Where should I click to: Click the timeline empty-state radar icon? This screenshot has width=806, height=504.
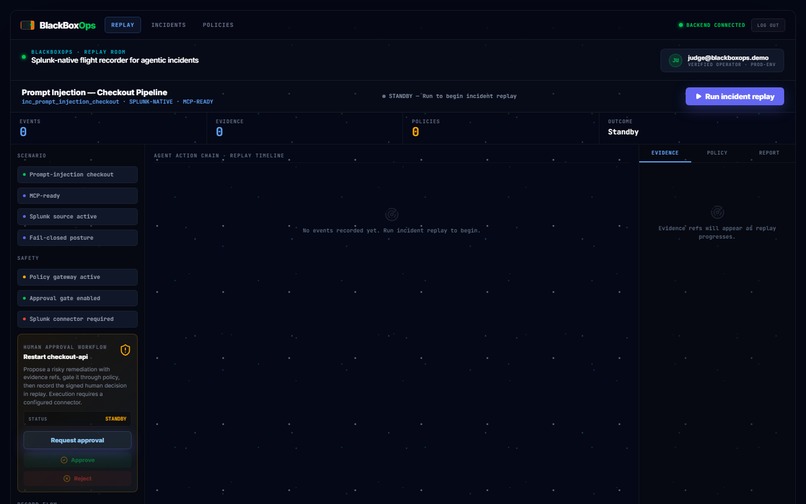point(391,214)
